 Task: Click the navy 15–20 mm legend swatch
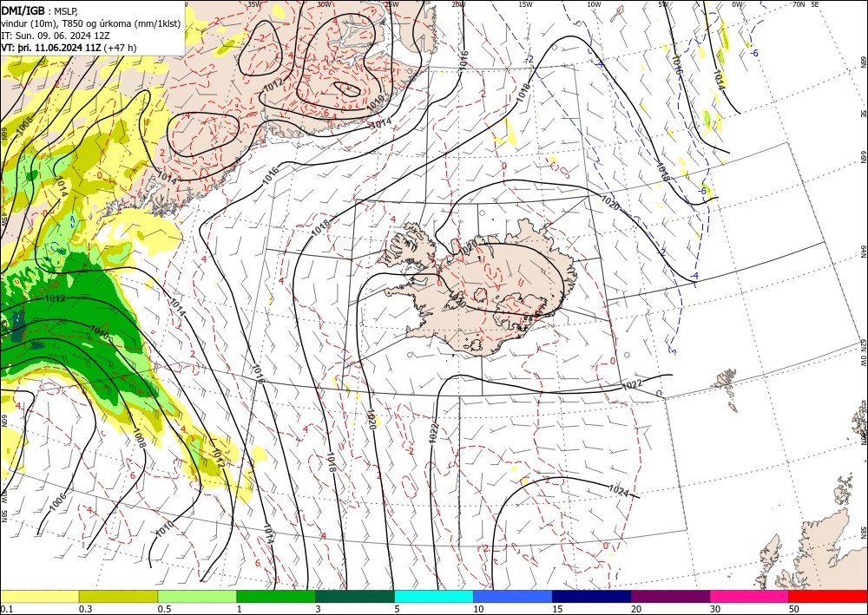pos(592,596)
